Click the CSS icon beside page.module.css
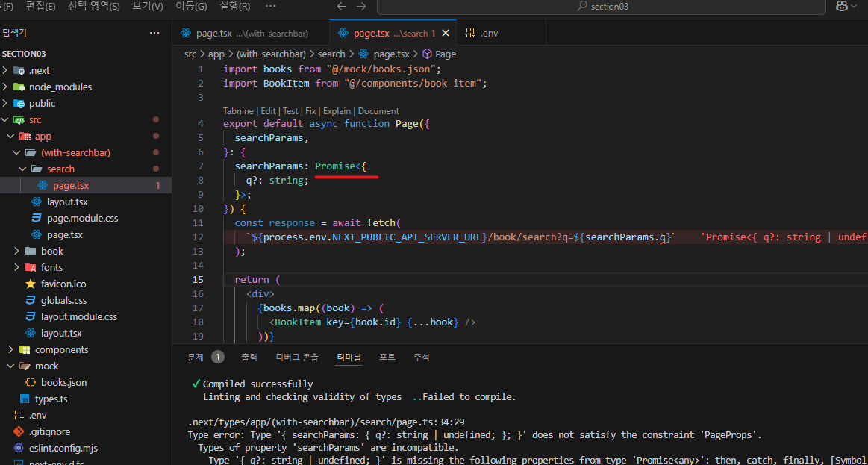 point(37,218)
